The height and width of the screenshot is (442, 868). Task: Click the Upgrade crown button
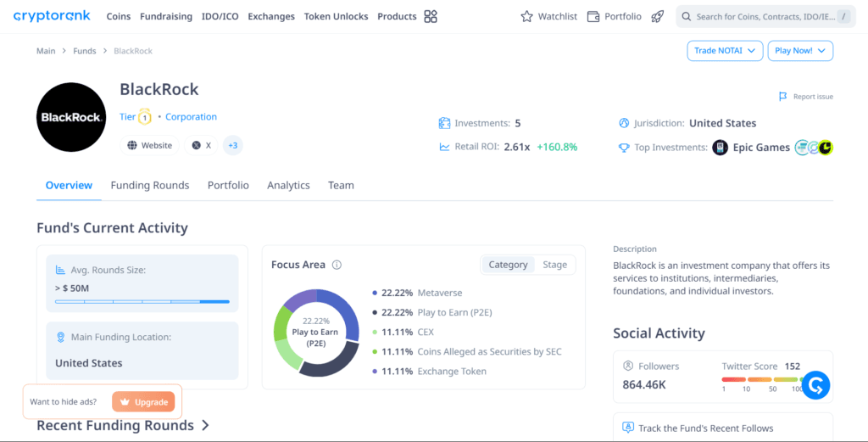click(x=143, y=402)
